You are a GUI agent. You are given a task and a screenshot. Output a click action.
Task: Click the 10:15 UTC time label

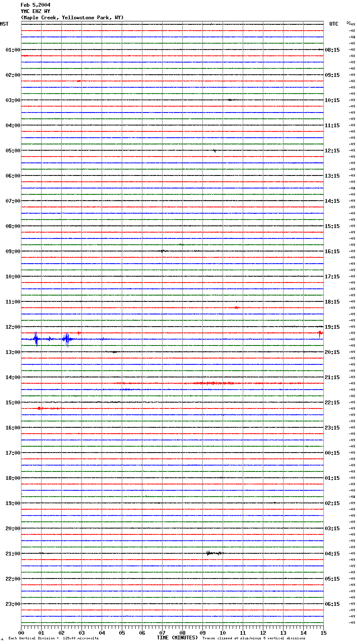(x=332, y=100)
